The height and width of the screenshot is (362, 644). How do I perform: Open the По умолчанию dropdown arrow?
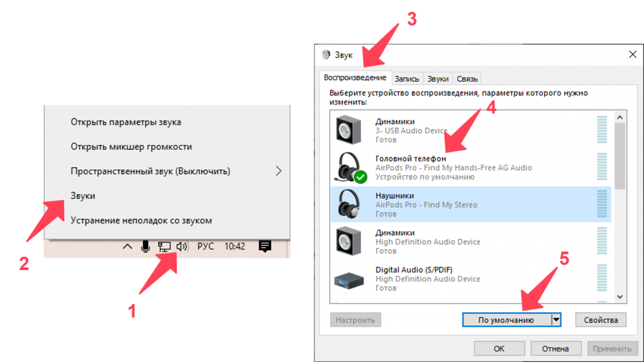point(556,320)
